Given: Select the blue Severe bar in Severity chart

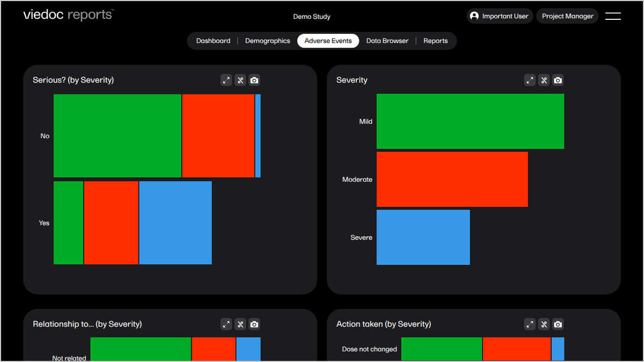Looking at the screenshot, I should click(x=423, y=237).
